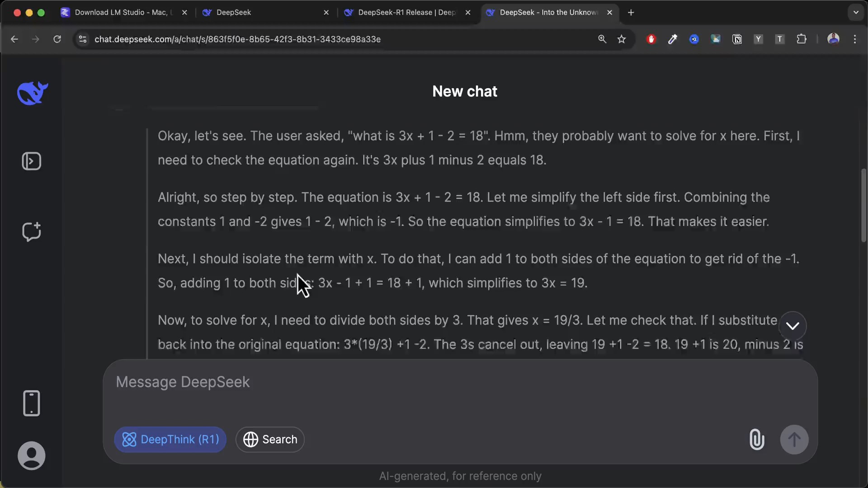The width and height of the screenshot is (868, 488).
Task: Reload the page with the refresh button
Action: 57,39
